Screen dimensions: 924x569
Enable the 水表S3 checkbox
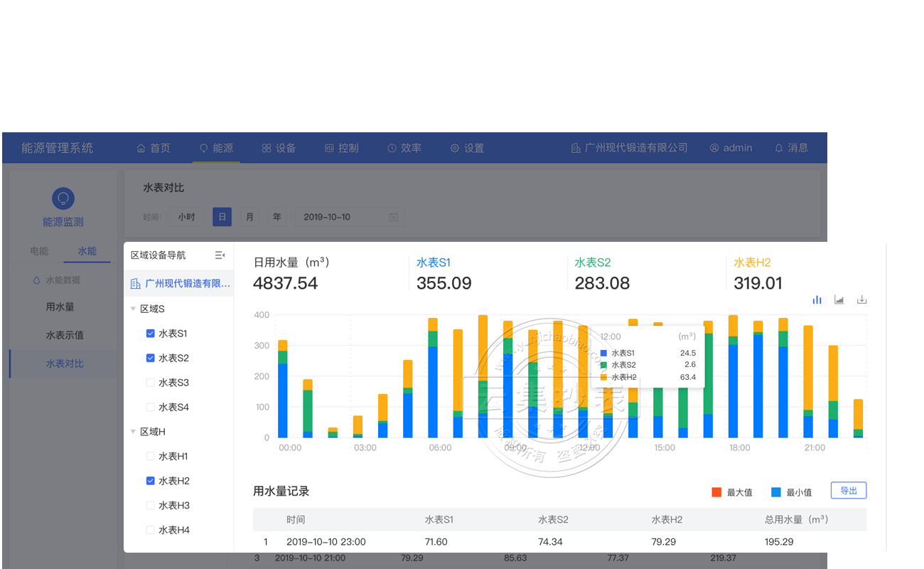(x=151, y=383)
